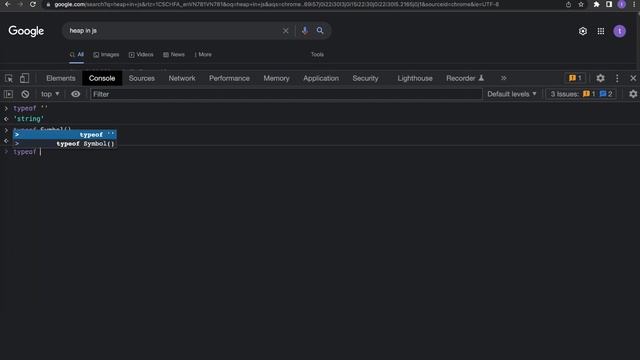The width and height of the screenshot is (640, 360).
Task: Select the inspect element picker icon
Action: (9, 78)
